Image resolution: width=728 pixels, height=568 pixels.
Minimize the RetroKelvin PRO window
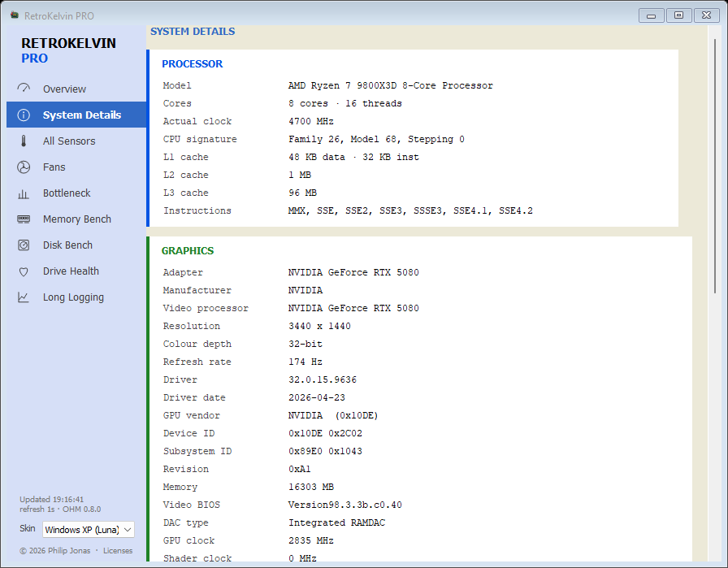(652, 15)
